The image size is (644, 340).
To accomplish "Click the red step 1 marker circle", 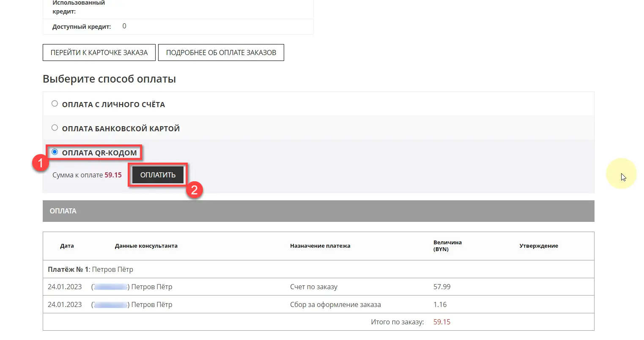I will (41, 163).
